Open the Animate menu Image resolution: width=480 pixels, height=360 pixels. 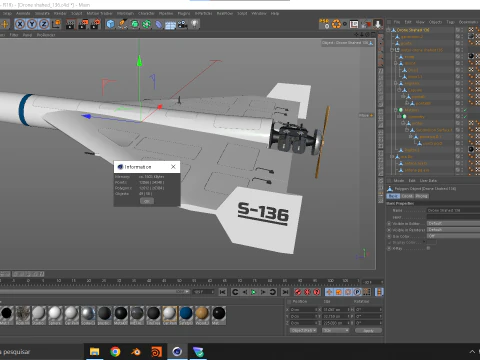tap(23, 13)
